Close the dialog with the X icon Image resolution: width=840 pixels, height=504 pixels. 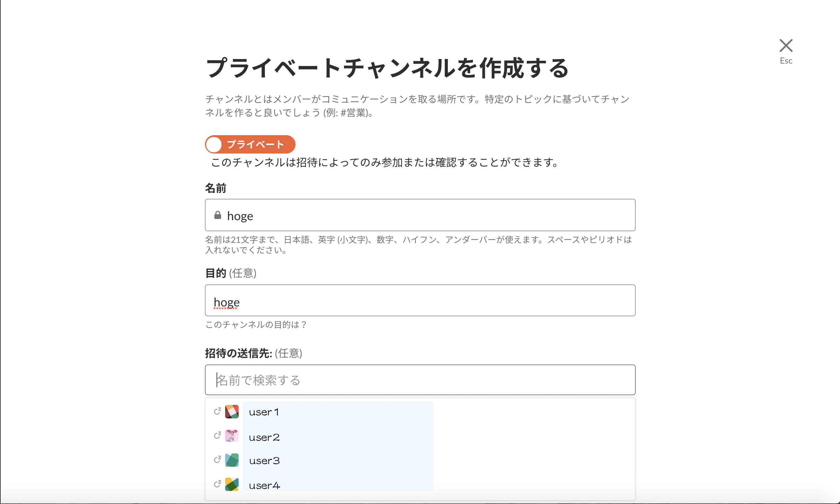(786, 46)
